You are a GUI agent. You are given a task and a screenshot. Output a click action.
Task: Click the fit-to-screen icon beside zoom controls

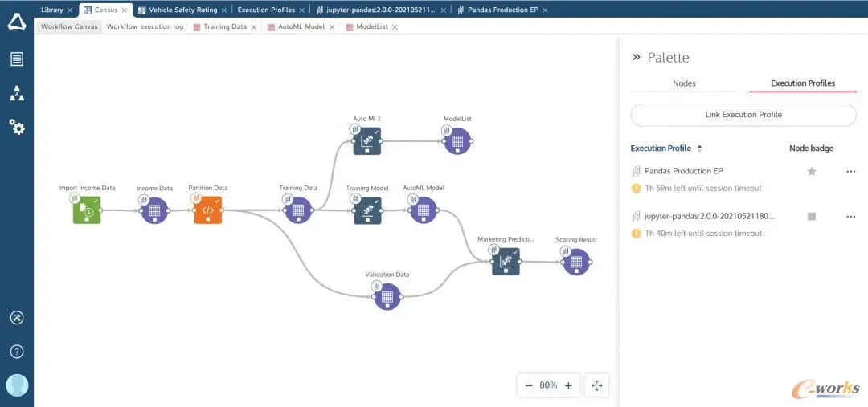tap(596, 385)
